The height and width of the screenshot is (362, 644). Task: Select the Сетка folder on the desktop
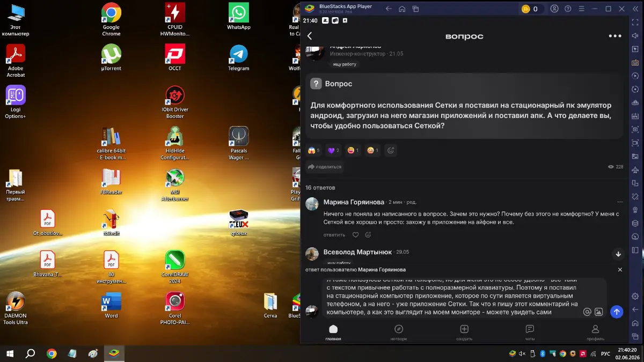270,305
